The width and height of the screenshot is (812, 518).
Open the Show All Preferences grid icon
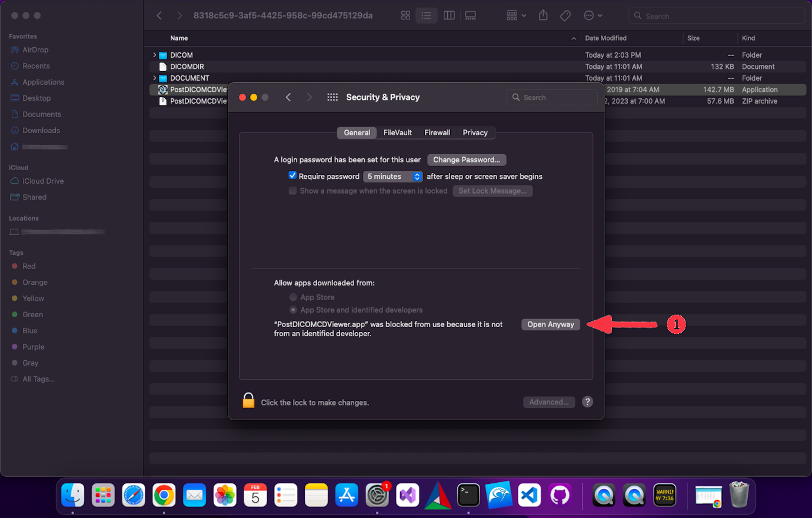[x=332, y=97]
